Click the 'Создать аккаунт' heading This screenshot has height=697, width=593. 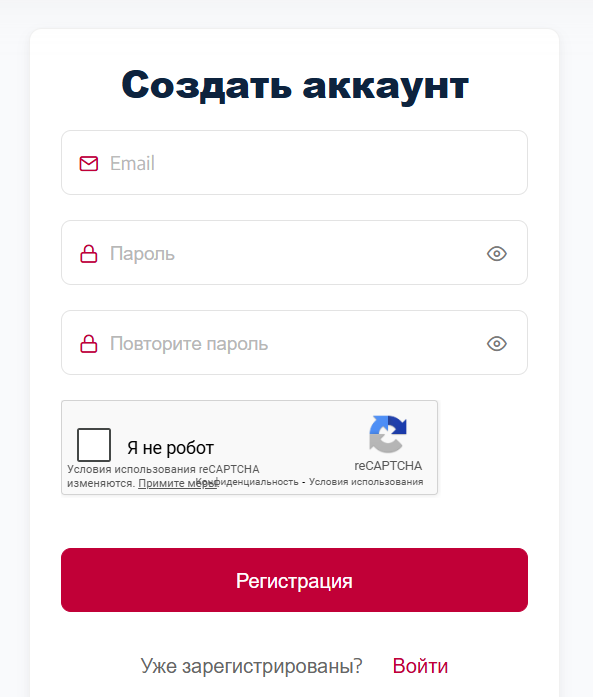(295, 85)
